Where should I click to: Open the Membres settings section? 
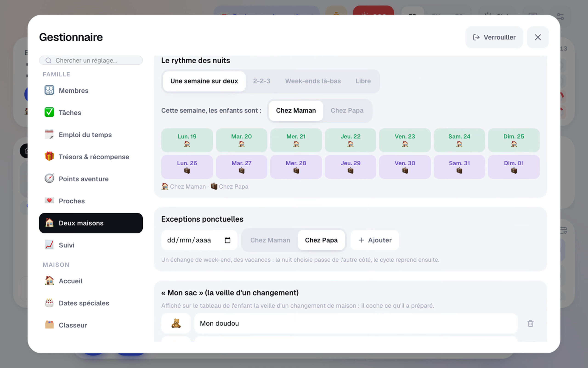coord(91,91)
